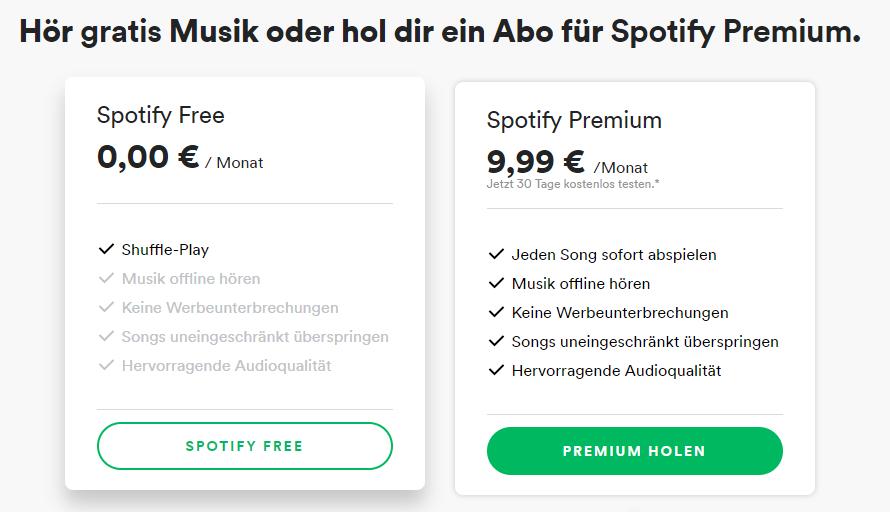Click the checkmark next to Shuffle-Play
Image resolution: width=890 pixels, height=512 pixels.
[106, 249]
